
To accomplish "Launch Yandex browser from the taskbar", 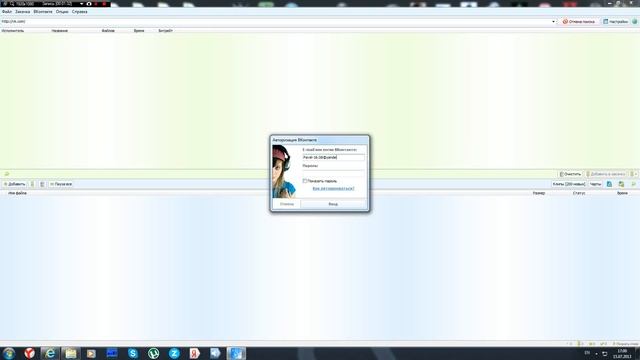I will tap(29, 353).
